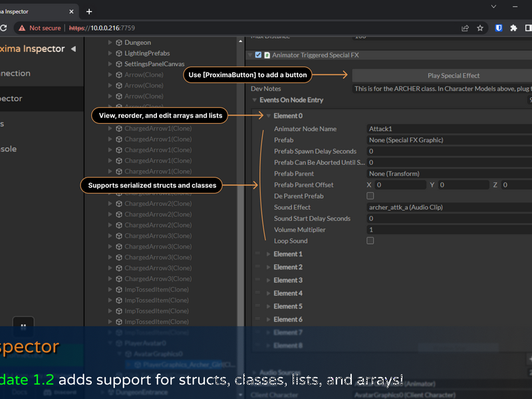Grab the reorder handle of Element 1
532x399 pixels.
coord(257,253)
